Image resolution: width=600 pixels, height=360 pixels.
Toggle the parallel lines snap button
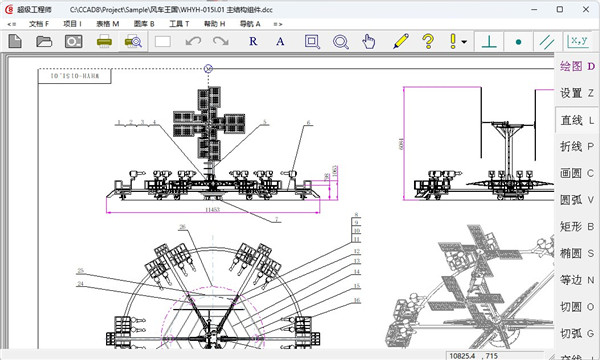tap(547, 42)
